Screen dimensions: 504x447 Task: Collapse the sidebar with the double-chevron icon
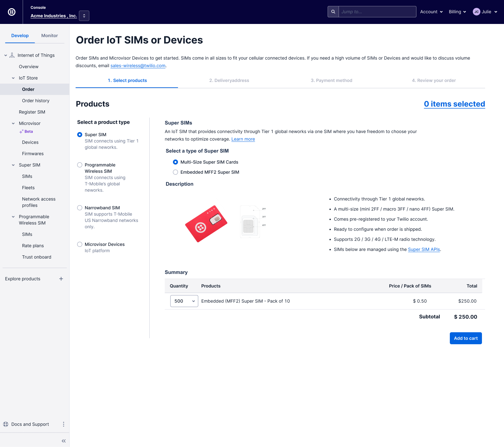pyautogui.click(x=64, y=441)
